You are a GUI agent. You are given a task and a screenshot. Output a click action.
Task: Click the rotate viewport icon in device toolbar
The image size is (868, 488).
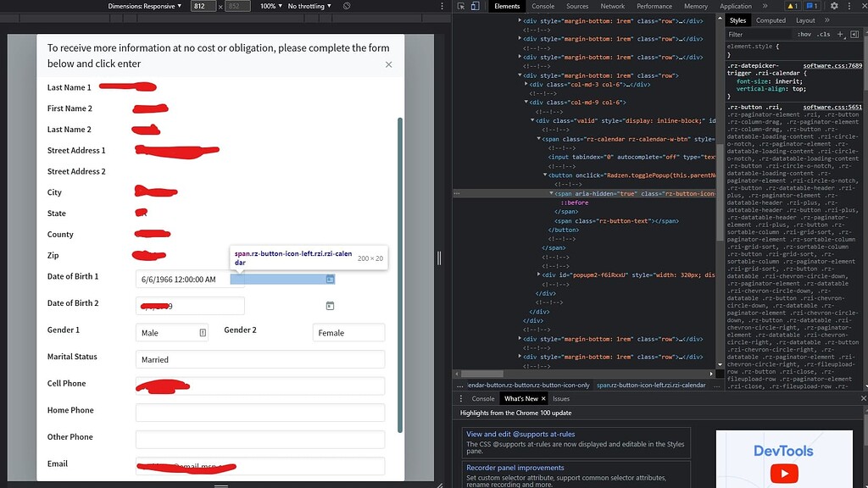(x=347, y=6)
